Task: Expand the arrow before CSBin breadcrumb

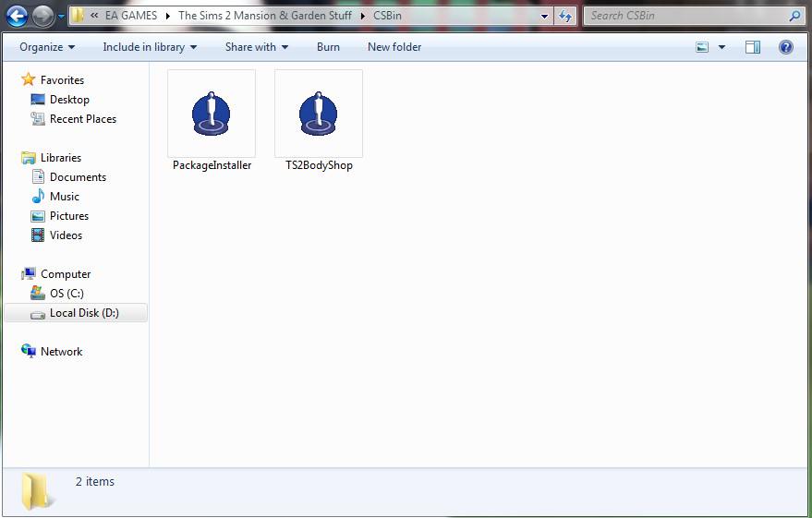Action: (362, 17)
